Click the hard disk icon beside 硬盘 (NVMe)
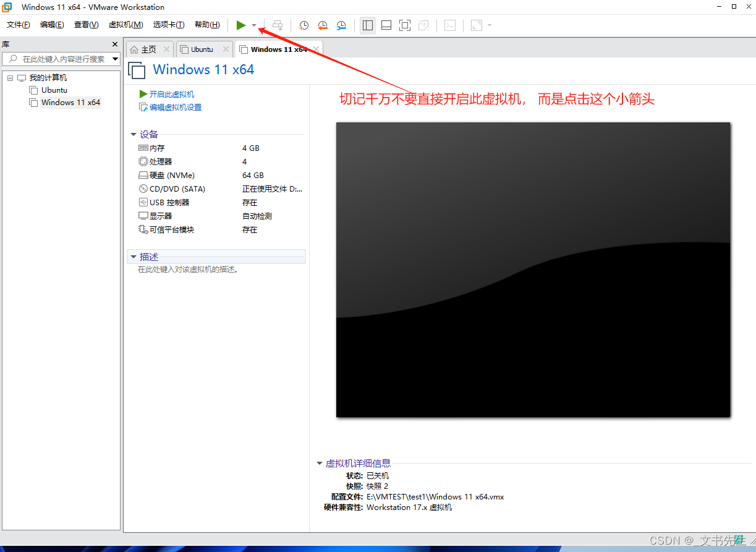This screenshot has width=756, height=552. (x=143, y=176)
